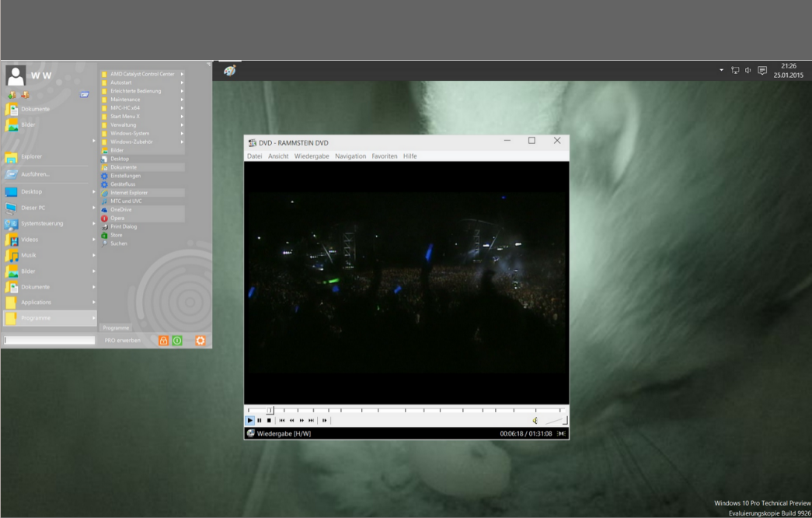Click the small blue run icon beside avatar icons
This screenshot has height=518, width=812.
point(85,95)
